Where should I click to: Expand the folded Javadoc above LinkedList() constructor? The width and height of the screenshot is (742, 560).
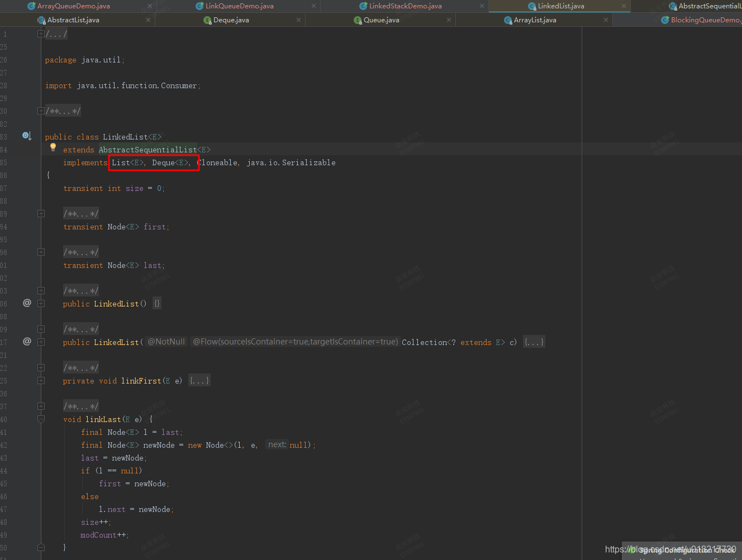tap(41, 291)
